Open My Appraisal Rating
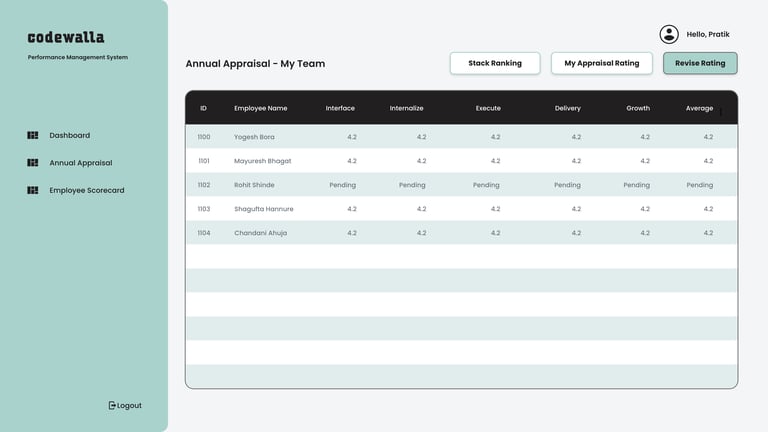Screen dimensions: 768x432 tap(601, 63)
